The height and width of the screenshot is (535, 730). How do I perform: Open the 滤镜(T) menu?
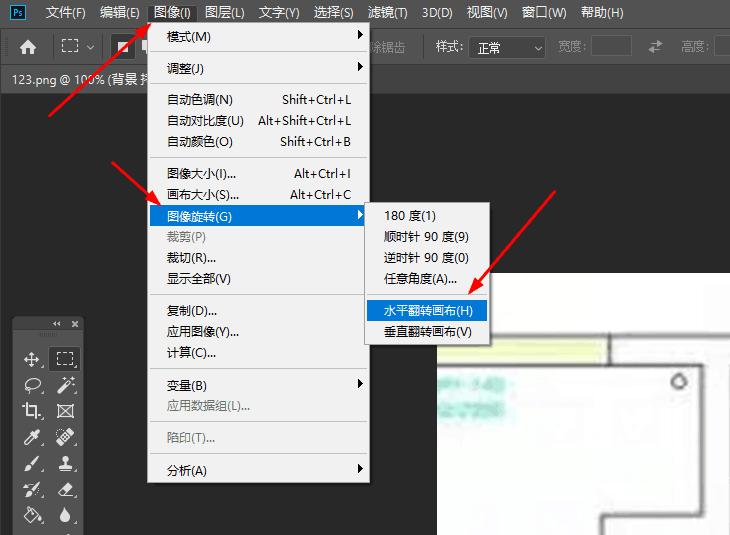387,13
